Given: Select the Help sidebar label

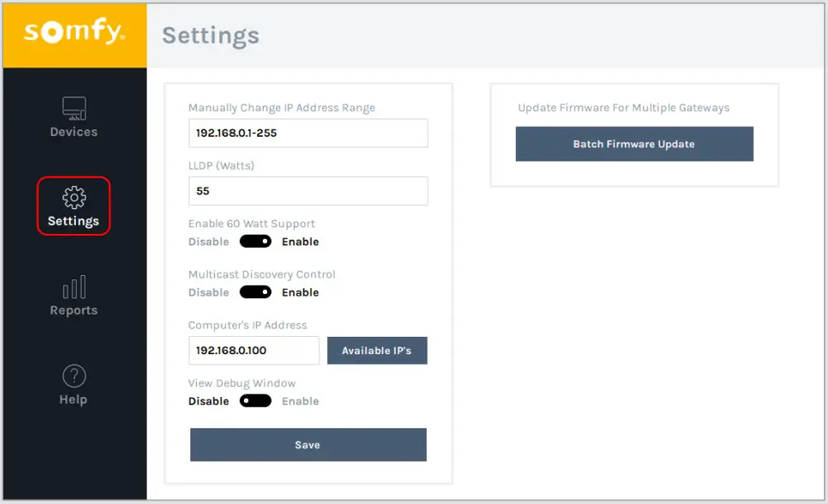Looking at the screenshot, I should coord(73,399).
